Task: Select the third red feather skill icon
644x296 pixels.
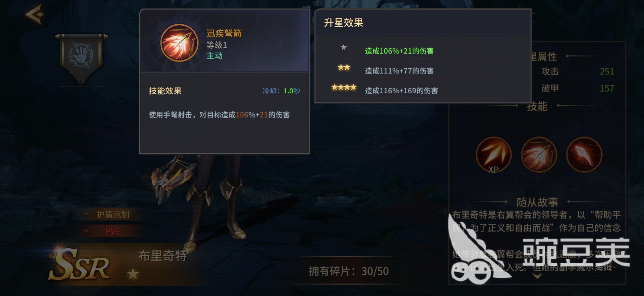Action: click(x=584, y=155)
